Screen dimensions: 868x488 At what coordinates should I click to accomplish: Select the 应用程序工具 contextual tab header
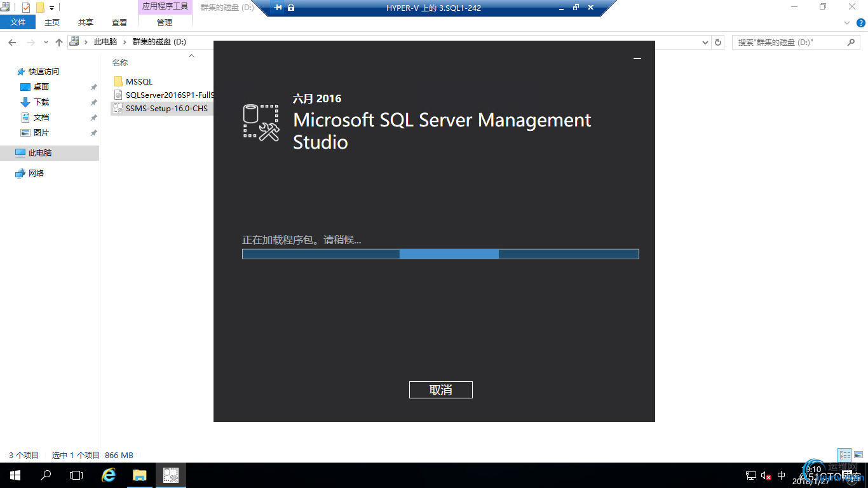[x=165, y=6]
